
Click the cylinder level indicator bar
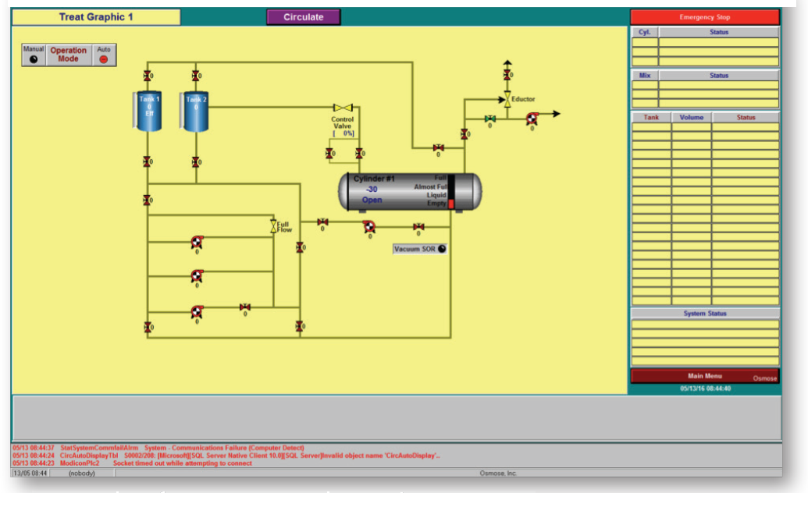point(451,191)
